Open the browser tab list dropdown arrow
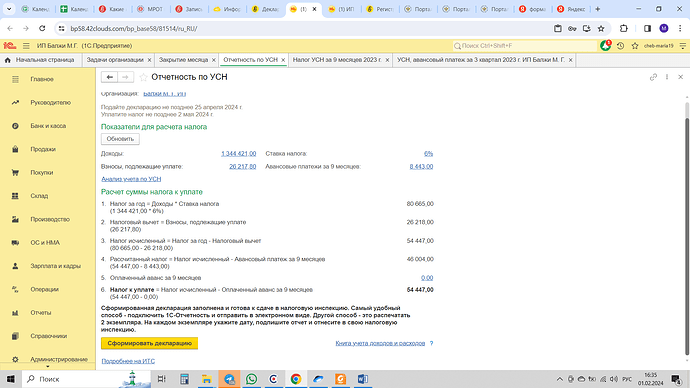 [x=9, y=9]
